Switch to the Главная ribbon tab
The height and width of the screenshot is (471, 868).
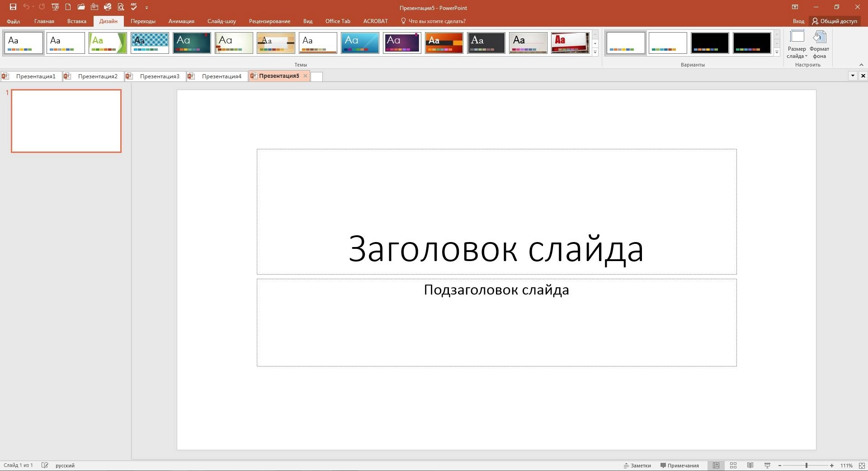click(x=44, y=21)
